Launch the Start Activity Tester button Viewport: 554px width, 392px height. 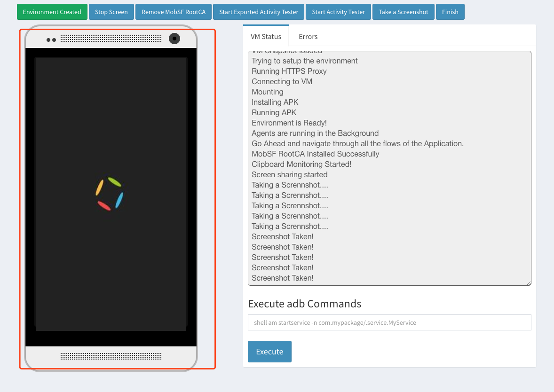339,12
